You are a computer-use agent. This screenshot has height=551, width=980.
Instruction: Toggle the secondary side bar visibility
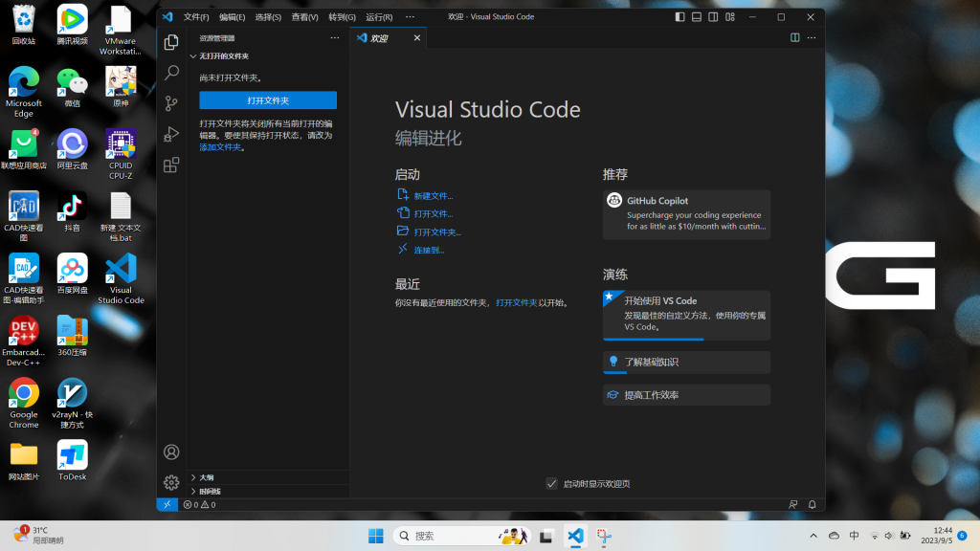click(x=713, y=17)
